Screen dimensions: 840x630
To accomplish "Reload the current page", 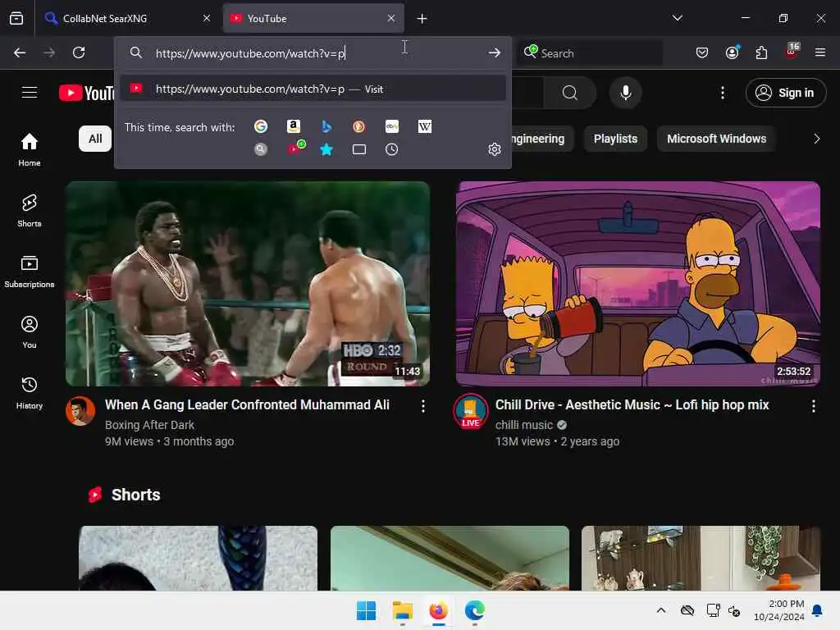I will pos(79,52).
